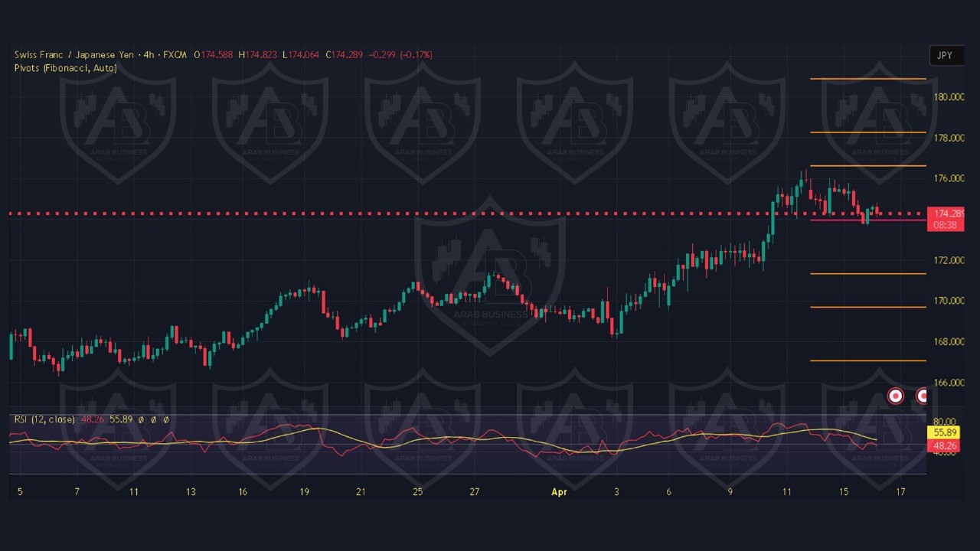
Task: Click the −0.299 (−0.17%) change value
Action: (401, 55)
